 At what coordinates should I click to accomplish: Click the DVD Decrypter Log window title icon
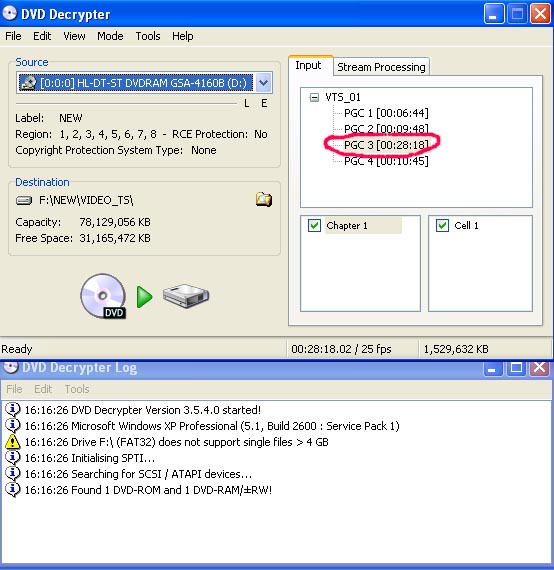click(11, 367)
